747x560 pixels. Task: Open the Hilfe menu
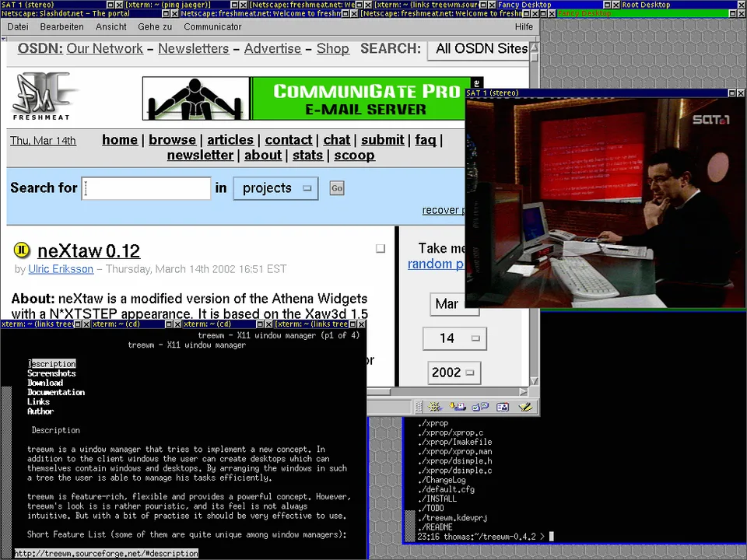coord(524,26)
